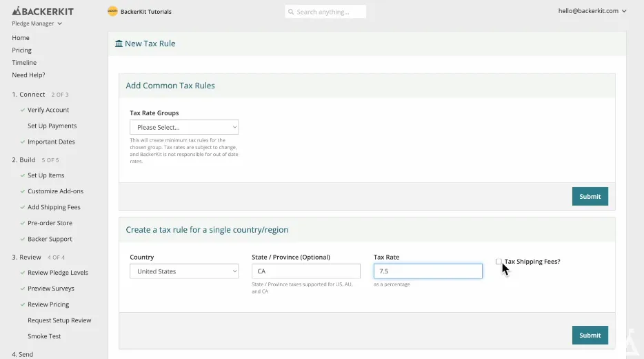Screen dimensions: 644x359
Task: Click the bank icon beside New Tax Rule
Action: click(119, 43)
